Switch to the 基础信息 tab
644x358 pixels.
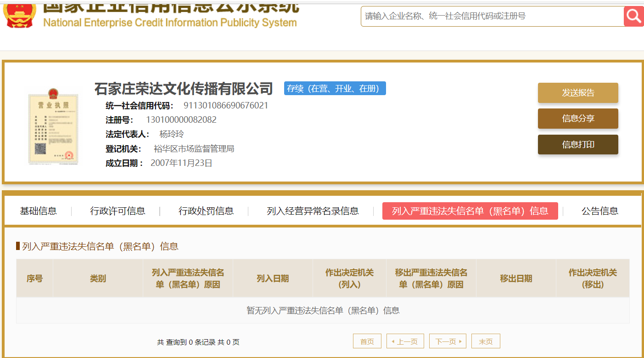pos(39,211)
